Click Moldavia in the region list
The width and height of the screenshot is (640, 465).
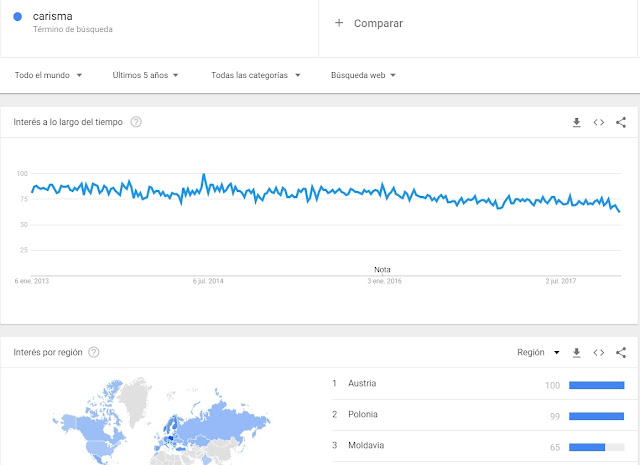(368, 445)
